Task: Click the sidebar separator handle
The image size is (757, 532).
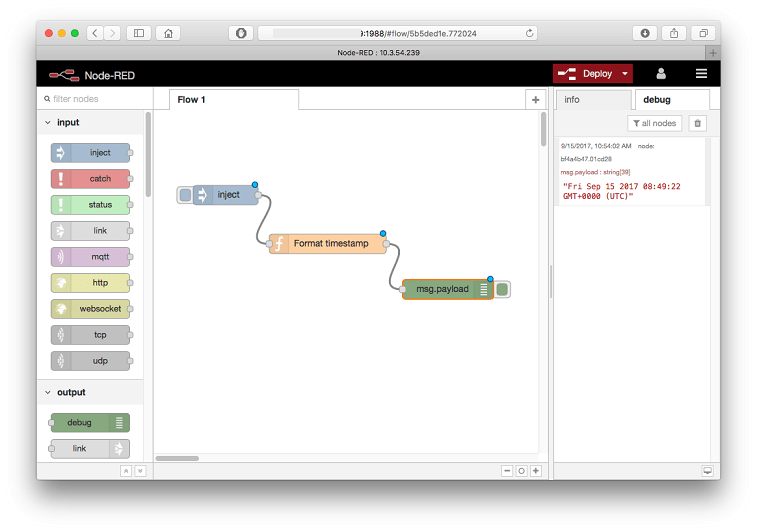Action: [551, 281]
